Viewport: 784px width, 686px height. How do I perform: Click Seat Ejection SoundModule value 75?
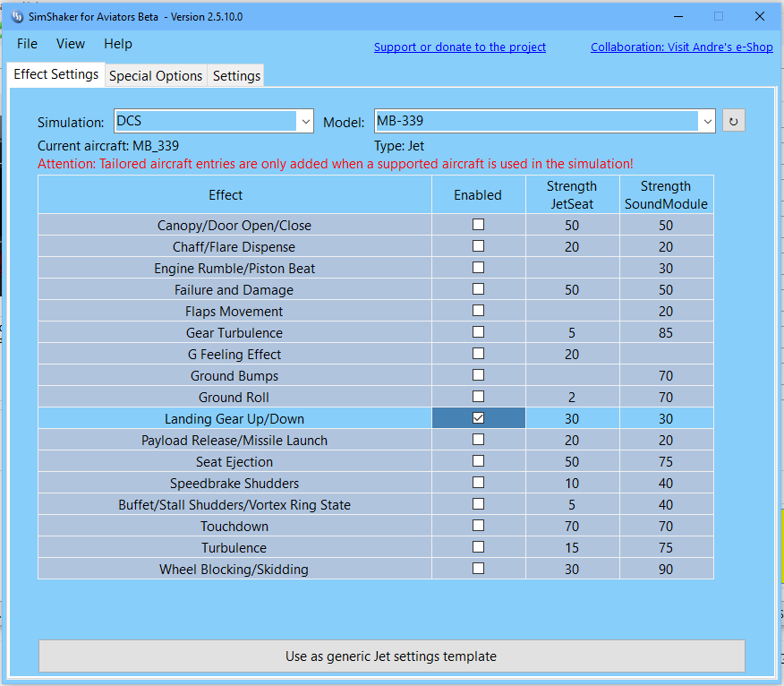point(666,462)
